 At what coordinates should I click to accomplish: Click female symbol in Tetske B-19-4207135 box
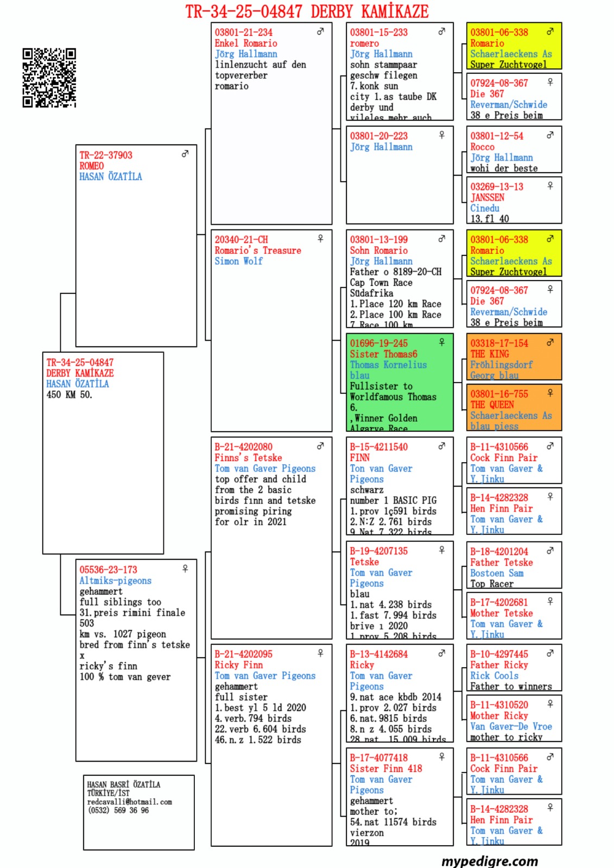(x=442, y=550)
